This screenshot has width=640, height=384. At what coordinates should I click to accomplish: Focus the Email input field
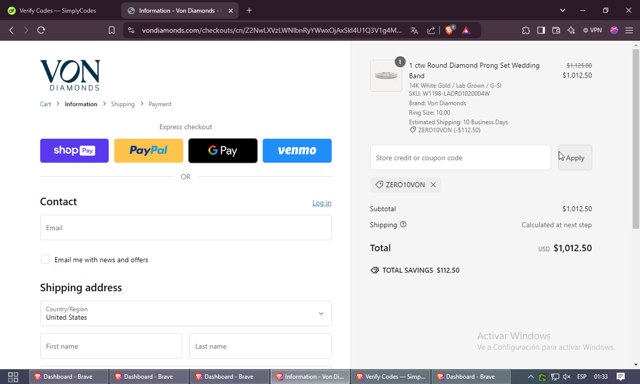(x=186, y=228)
